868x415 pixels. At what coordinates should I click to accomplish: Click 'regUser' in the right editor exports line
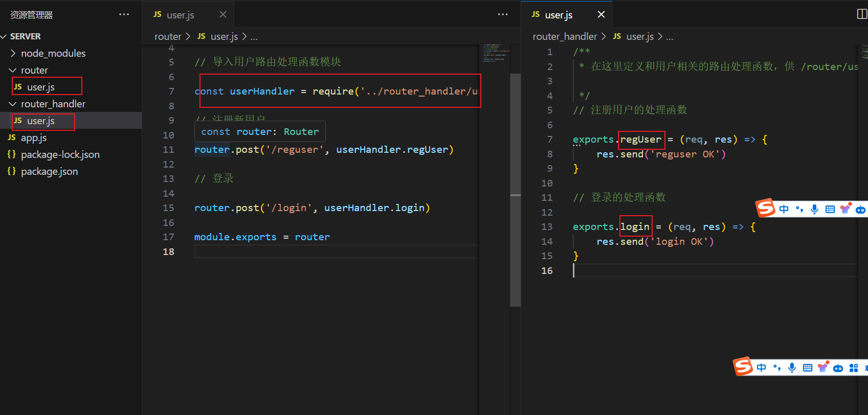click(x=641, y=139)
